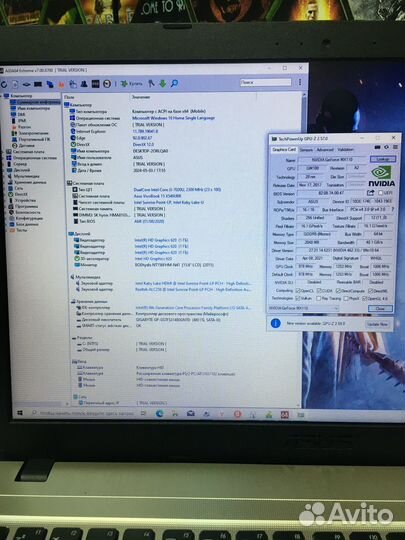Click the Windows taskbar search box
The image size is (405, 540).
[83, 413]
